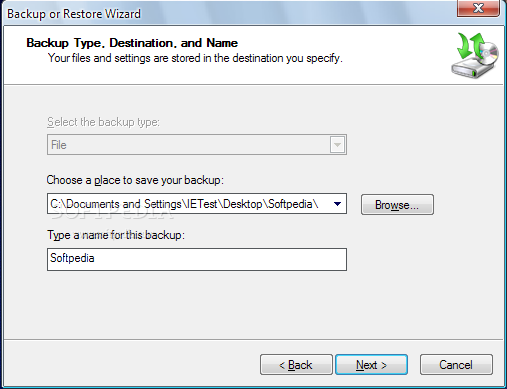Viewport: 507px width, 389px height.
Task: Click the backup name field containing Softpedia
Action: pos(197,259)
